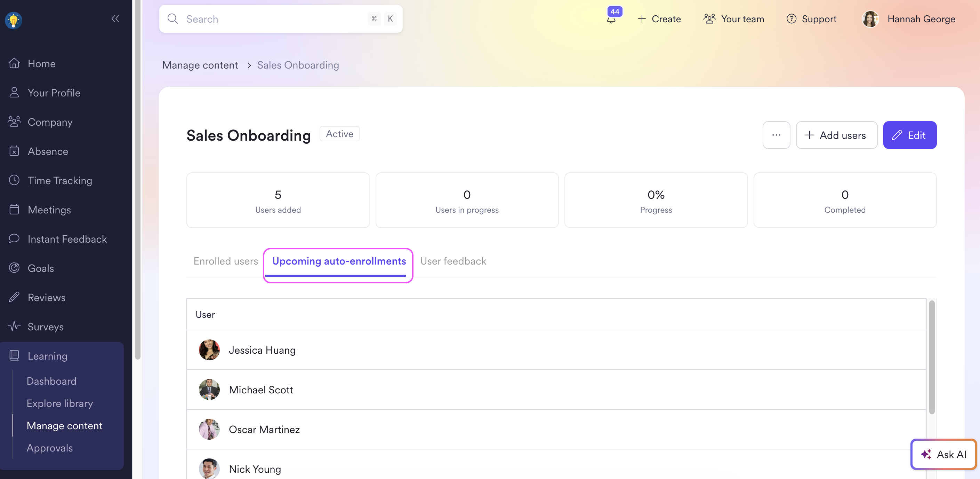Click the user list vertical scrollbar
Screen dimensions: 980x479
(x=932, y=357)
